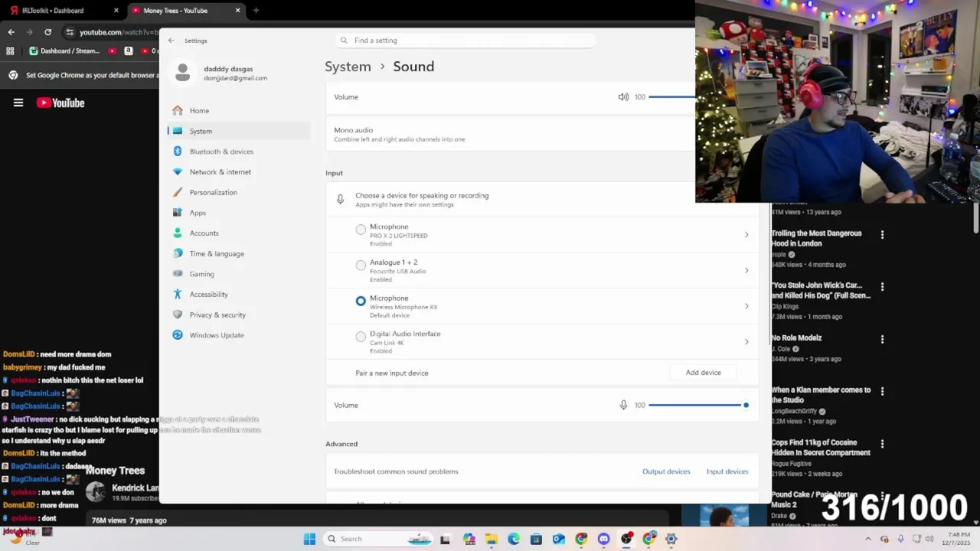Open File Explorer from the taskbar
Screen dimensions: 980x551
point(491,539)
